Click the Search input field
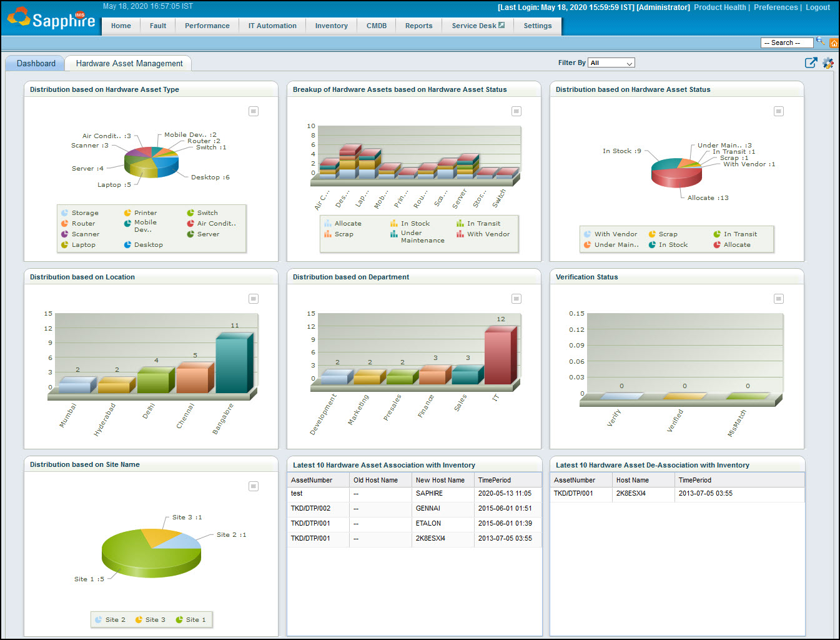The height and width of the screenshot is (640, 840). click(786, 42)
